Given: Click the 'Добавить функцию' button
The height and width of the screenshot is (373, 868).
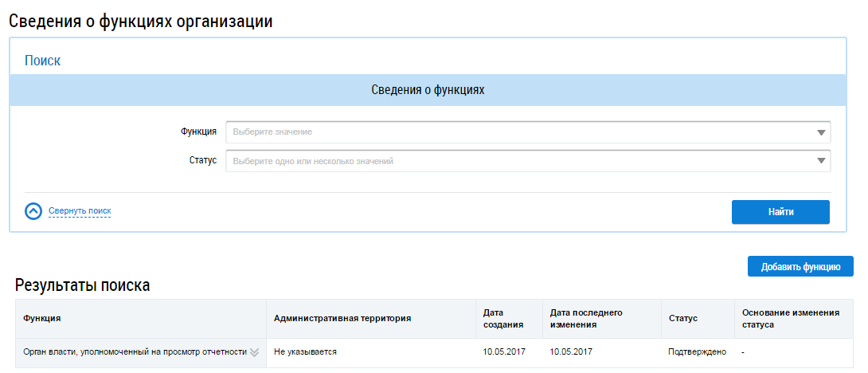Looking at the screenshot, I should click(x=800, y=266).
